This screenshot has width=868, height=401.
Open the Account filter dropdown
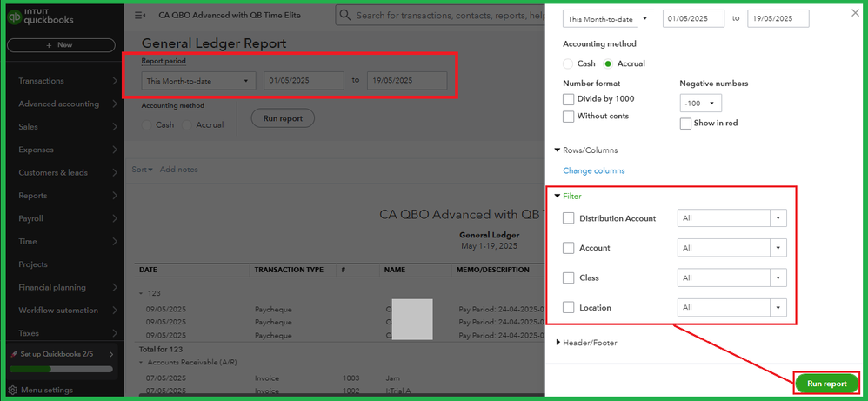point(778,248)
